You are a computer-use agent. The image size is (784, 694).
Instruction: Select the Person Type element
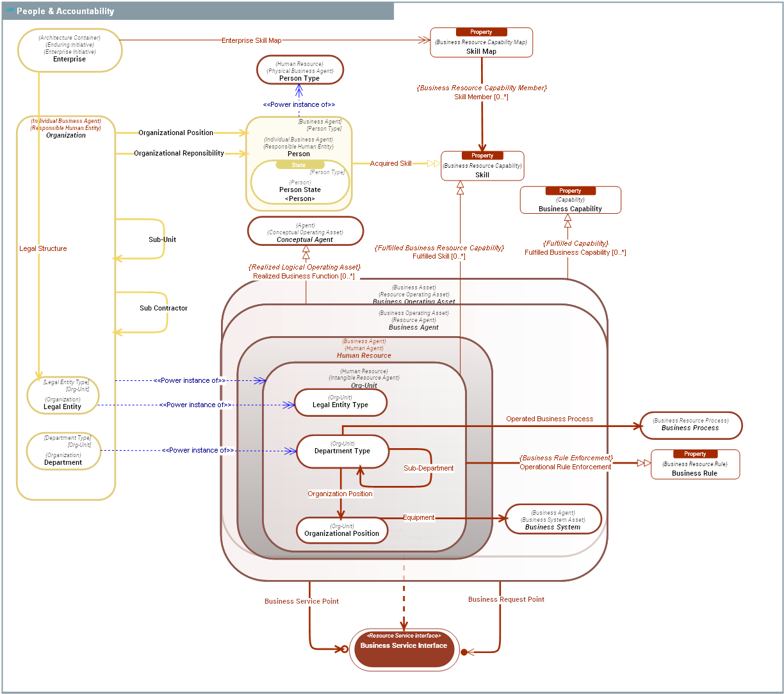(x=299, y=69)
